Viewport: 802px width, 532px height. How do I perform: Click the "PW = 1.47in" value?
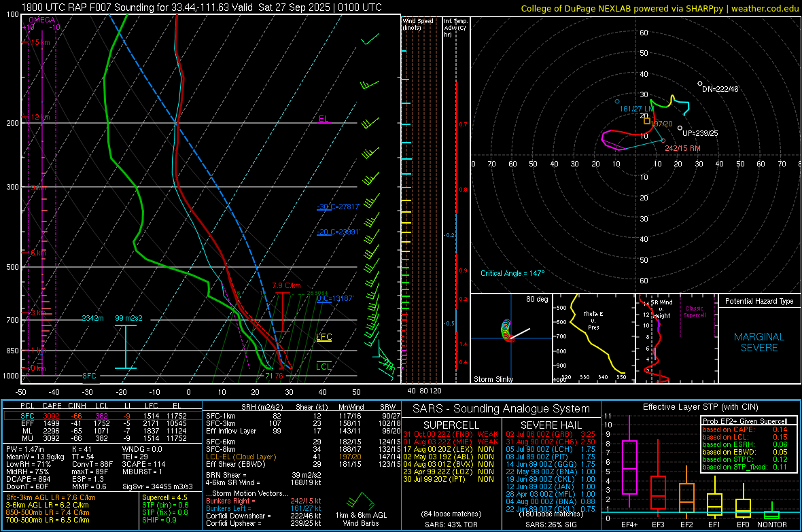[25, 449]
